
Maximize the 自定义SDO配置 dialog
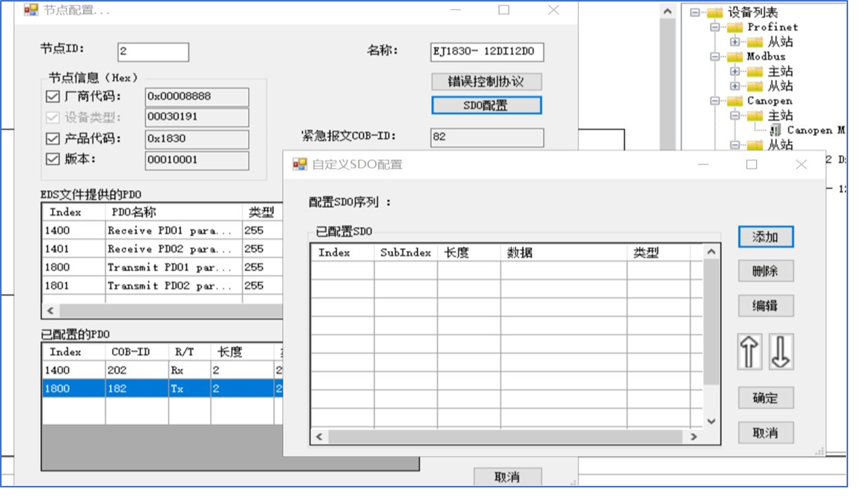point(752,165)
